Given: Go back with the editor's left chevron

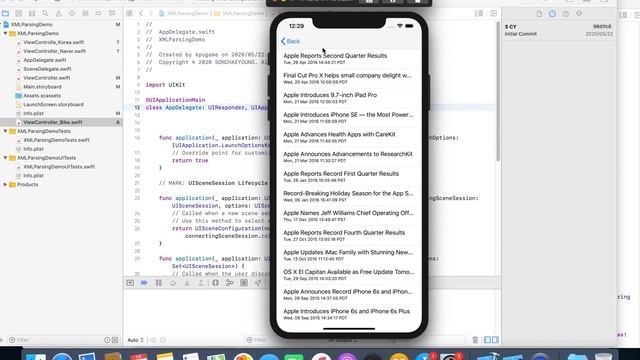Looking at the screenshot, I should point(141,13).
